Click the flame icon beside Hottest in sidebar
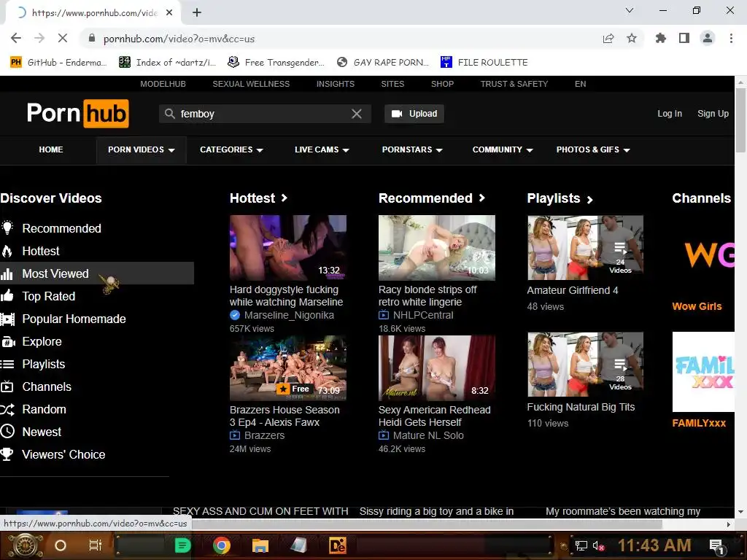This screenshot has width=747, height=560. pos(7,251)
